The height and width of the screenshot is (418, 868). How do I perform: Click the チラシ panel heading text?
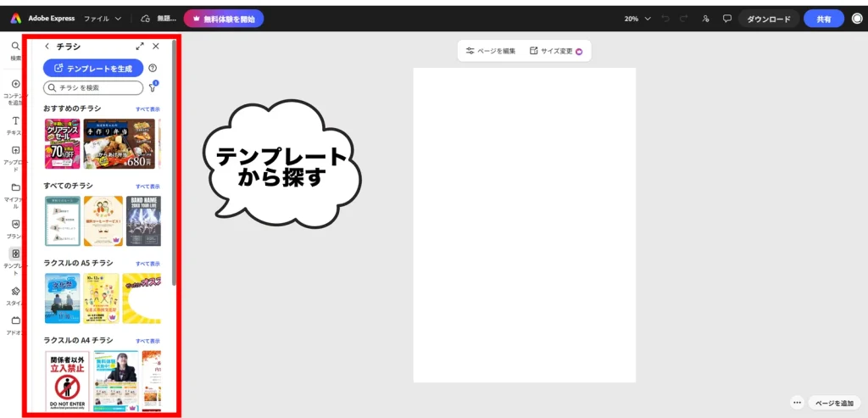click(68, 47)
